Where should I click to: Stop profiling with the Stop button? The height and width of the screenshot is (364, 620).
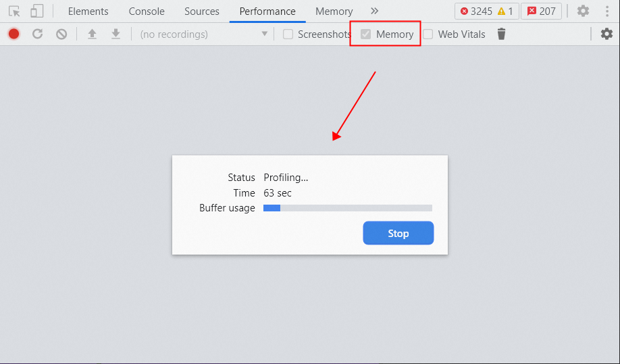pos(398,233)
